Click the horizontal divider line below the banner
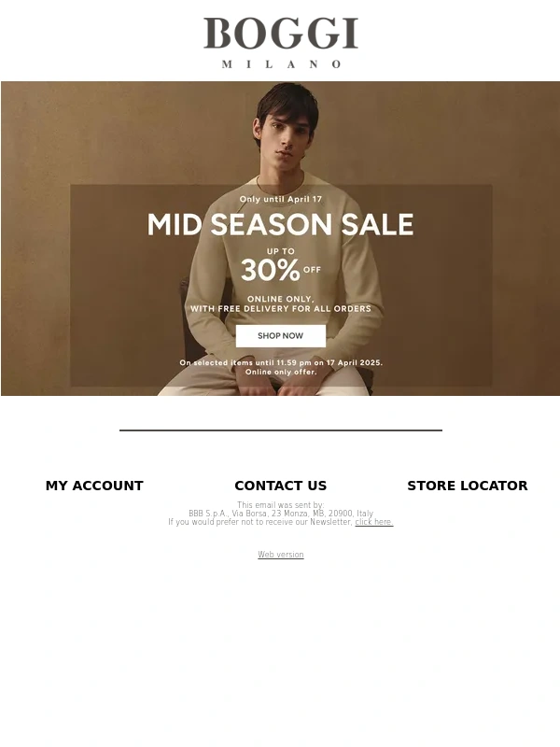Viewport: 560px width, 747px height. pos(281,430)
